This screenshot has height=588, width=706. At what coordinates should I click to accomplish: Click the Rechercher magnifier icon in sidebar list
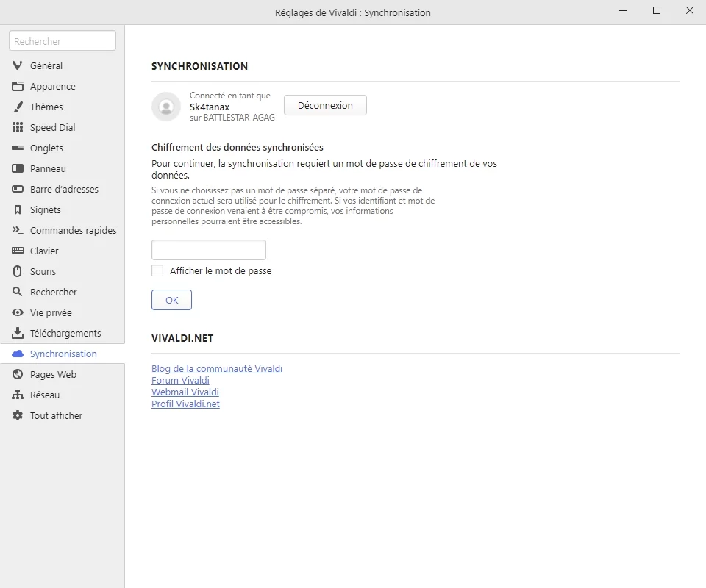pos(17,292)
